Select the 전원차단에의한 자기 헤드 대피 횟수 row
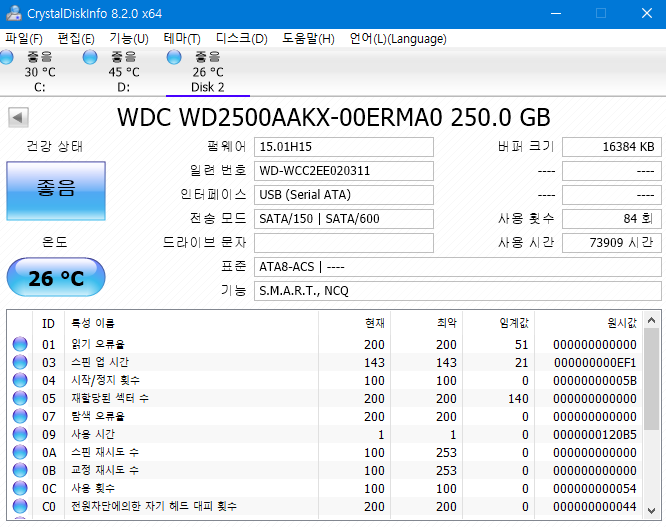The image size is (666, 527). pyautogui.click(x=325, y=506)
